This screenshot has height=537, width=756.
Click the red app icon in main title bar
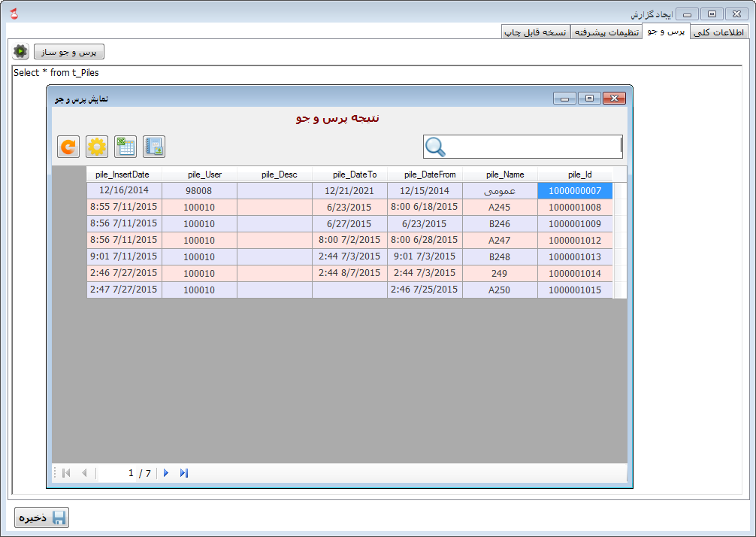click(14, 14)
